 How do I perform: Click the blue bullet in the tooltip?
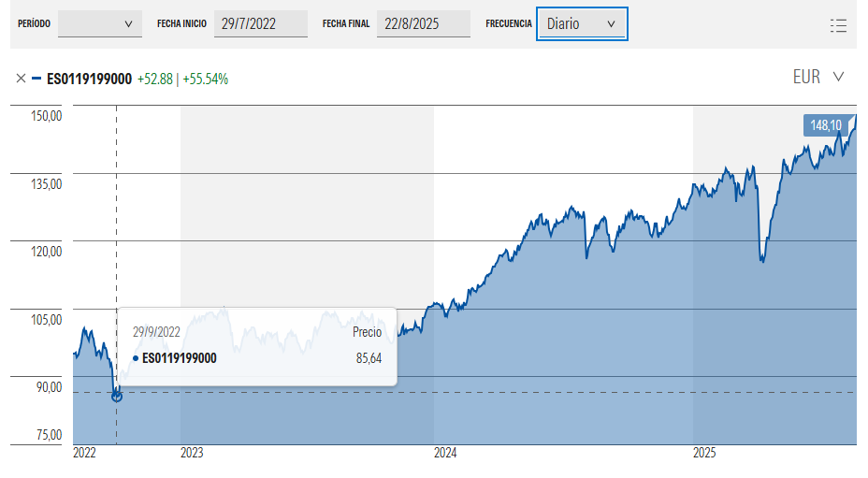pos(136,358)
